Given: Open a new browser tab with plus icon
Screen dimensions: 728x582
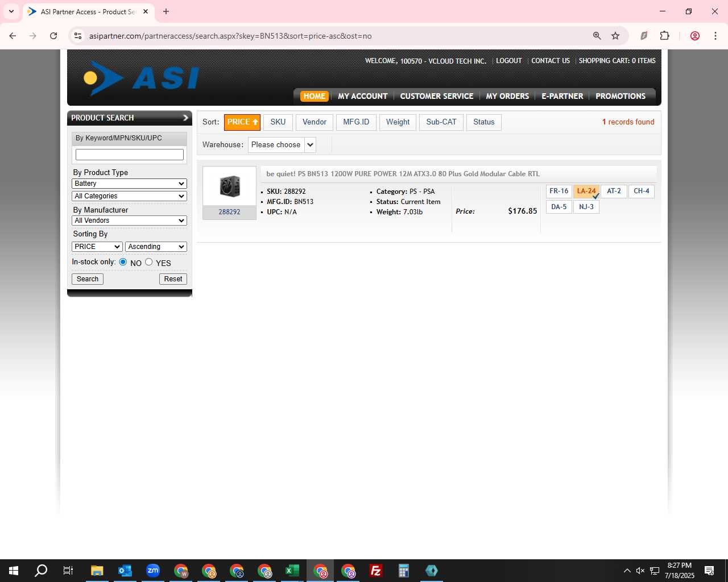Looking at the screenshot, I should tap(166, 11).
